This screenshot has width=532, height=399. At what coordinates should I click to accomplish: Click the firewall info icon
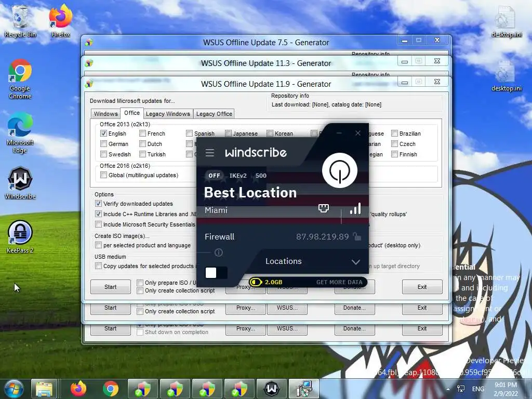coord(219,252)
